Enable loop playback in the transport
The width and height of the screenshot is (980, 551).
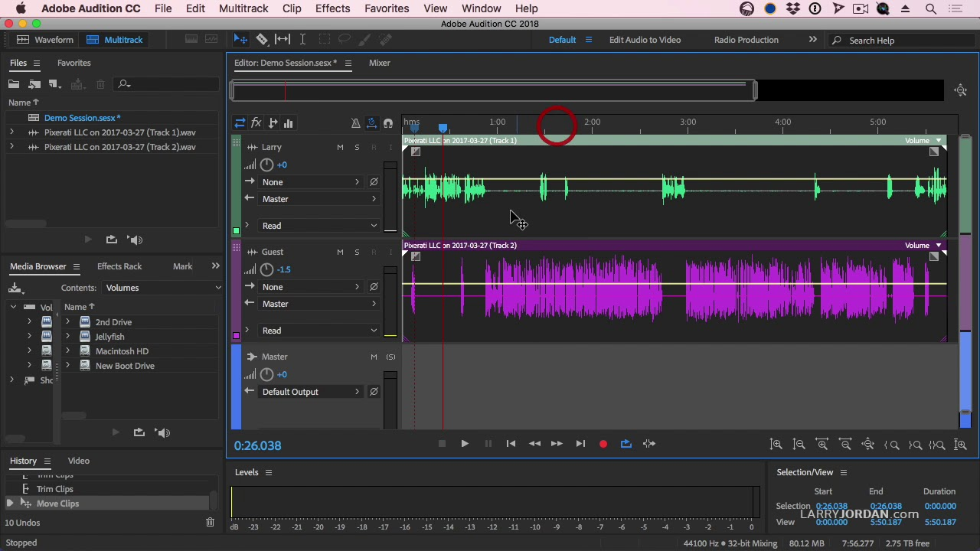tap(626, 444)
